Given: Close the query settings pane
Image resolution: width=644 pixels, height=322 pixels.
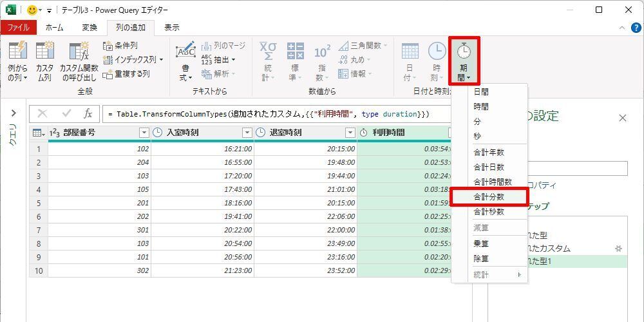Looking at the screenshot, I should coord(622,118).
